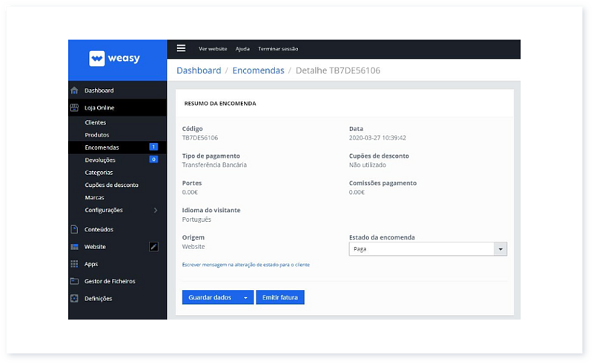Click the Gestor de Ficheiros folder icon
Screen dimensions: 593x364
pos(75,281)
